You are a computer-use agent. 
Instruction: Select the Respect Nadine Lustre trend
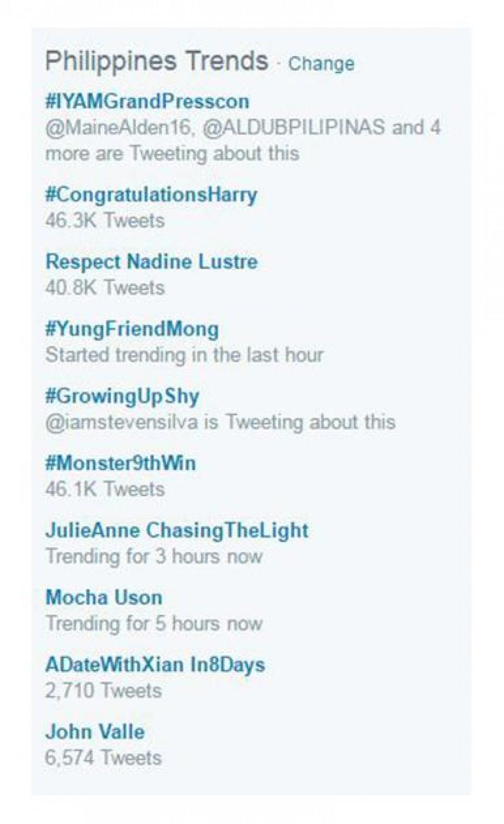pyautogui.click(x=151, y=262)
